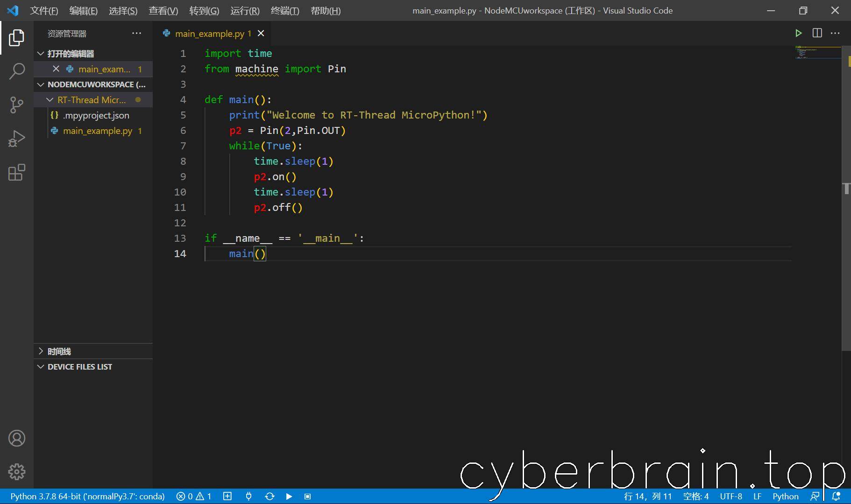
Task: Close the main_example.py editor tab
Action: [x=261, y=33]
